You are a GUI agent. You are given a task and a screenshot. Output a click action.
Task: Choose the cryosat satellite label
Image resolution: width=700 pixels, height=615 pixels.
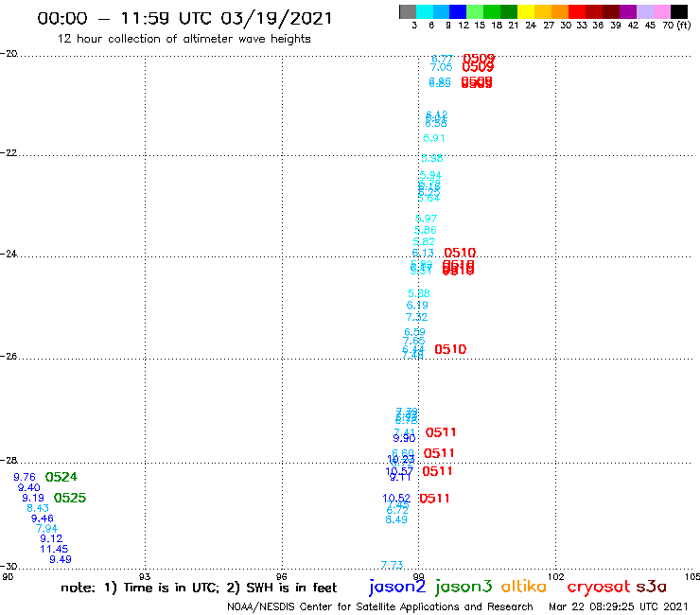click(599, 588)
